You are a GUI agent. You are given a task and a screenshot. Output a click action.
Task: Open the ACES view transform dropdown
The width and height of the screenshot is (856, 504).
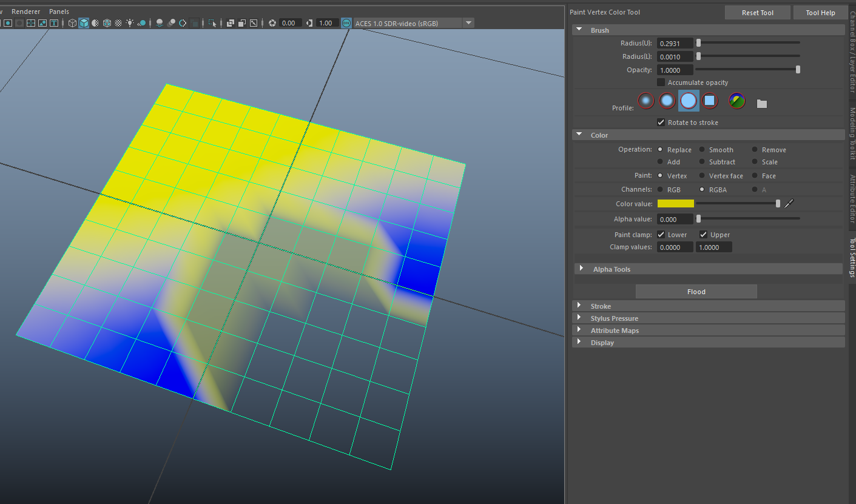point(468,23)
